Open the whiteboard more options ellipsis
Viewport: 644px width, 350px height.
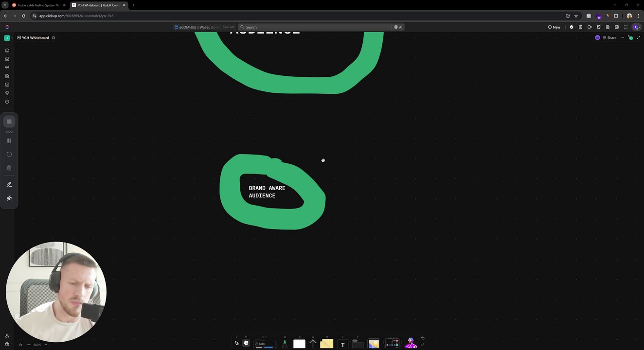coord(622,38)
